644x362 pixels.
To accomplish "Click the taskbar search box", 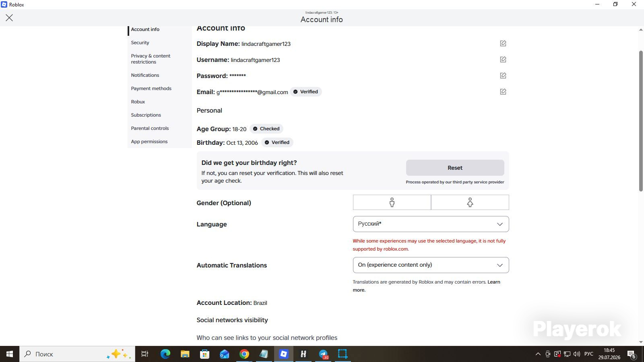I will pos(77,354).
